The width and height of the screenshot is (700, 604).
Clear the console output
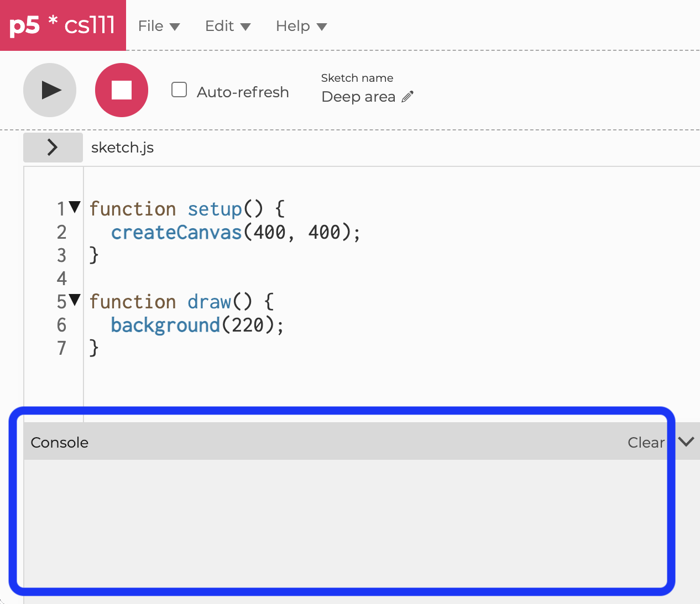click(x=646, y=443)
